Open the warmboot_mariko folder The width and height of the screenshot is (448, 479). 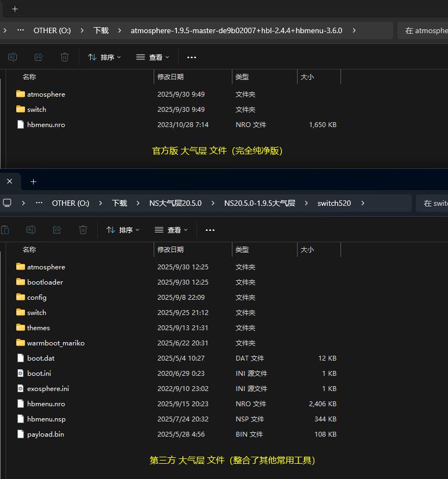click(x=55, y=343)
